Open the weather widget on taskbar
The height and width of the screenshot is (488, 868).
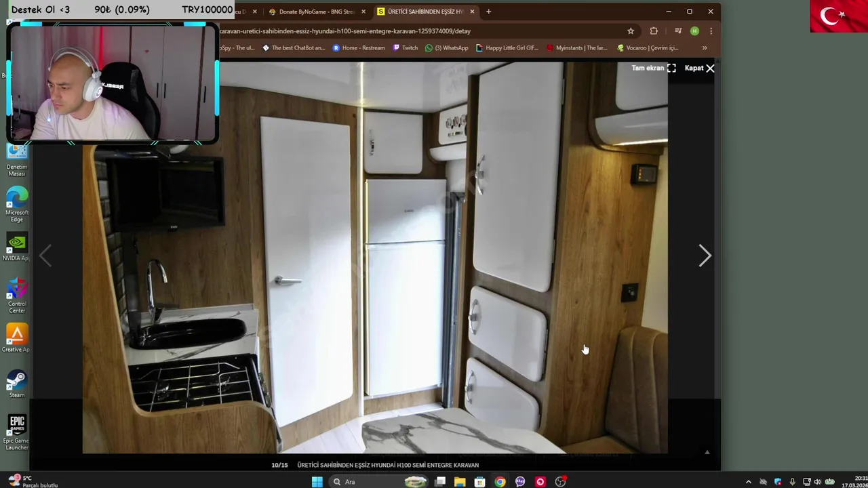click(x=33, y=482)
